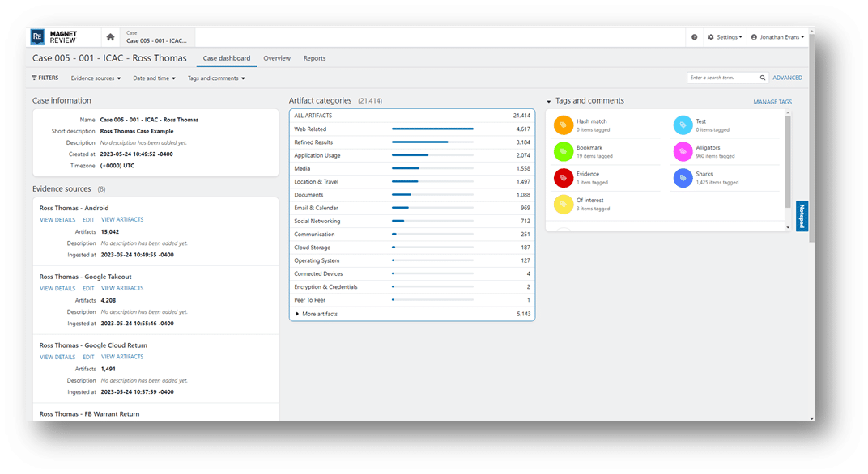Click VIEW ARTIFACTS under Ross Thomas - Android
Viewport: 868px width, 474px height.
pos(122,218)
